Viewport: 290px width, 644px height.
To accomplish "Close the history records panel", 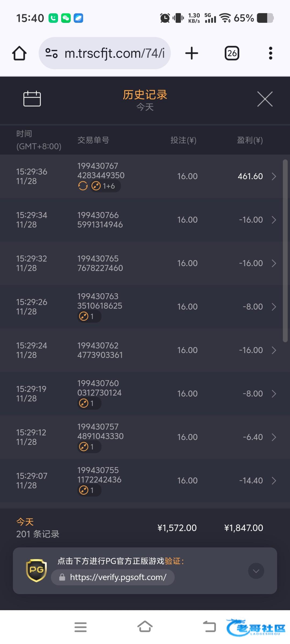I will tap(265, 99).
